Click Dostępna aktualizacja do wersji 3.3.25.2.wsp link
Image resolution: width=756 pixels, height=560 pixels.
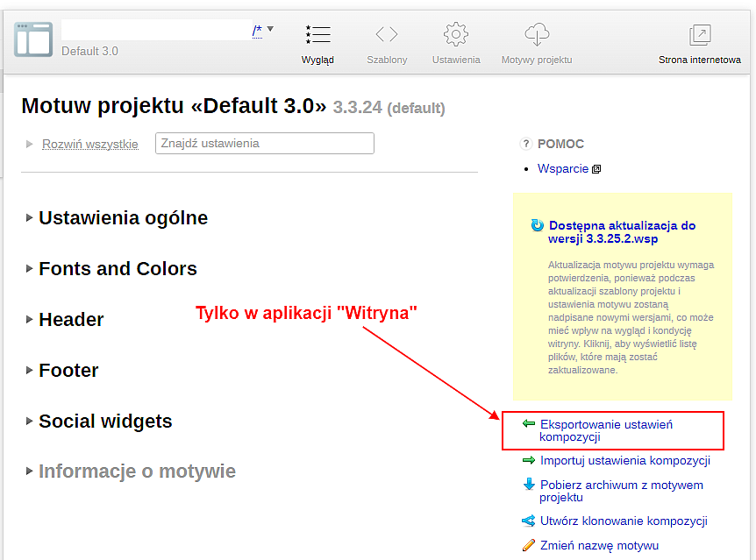622,232
